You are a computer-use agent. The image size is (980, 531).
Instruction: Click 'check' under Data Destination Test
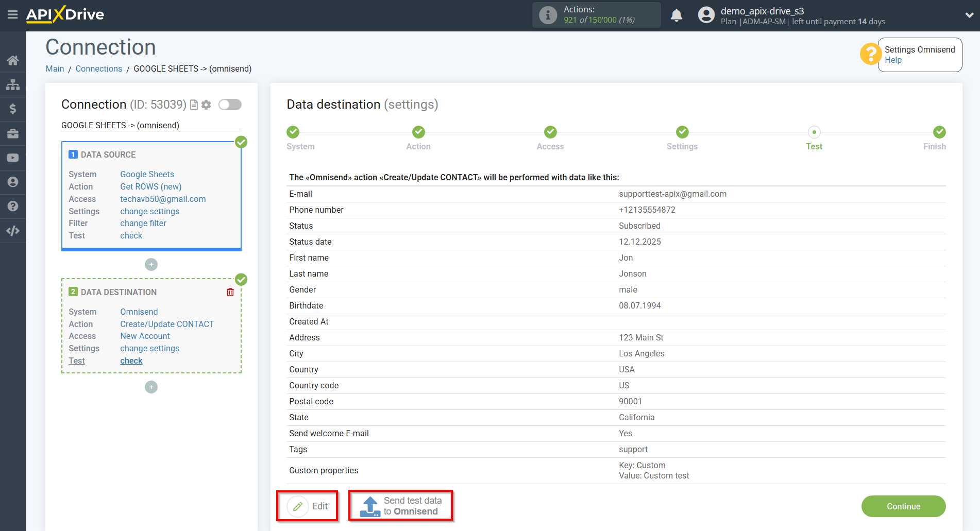131,361
